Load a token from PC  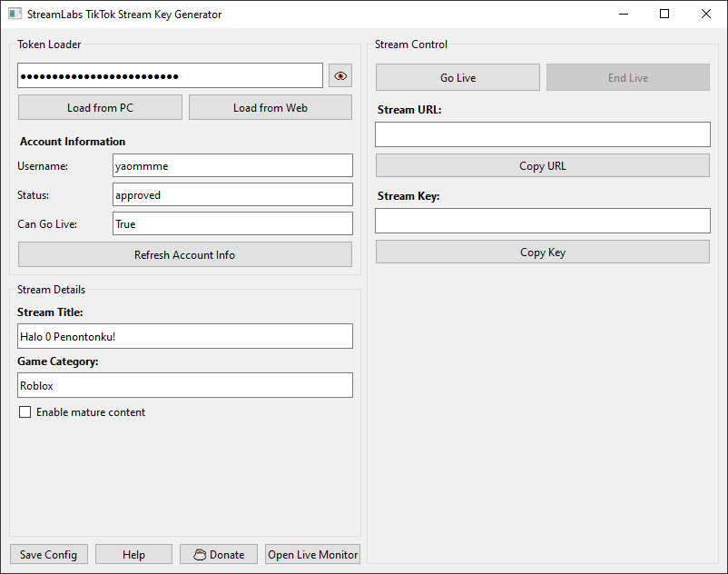[100, 107]
